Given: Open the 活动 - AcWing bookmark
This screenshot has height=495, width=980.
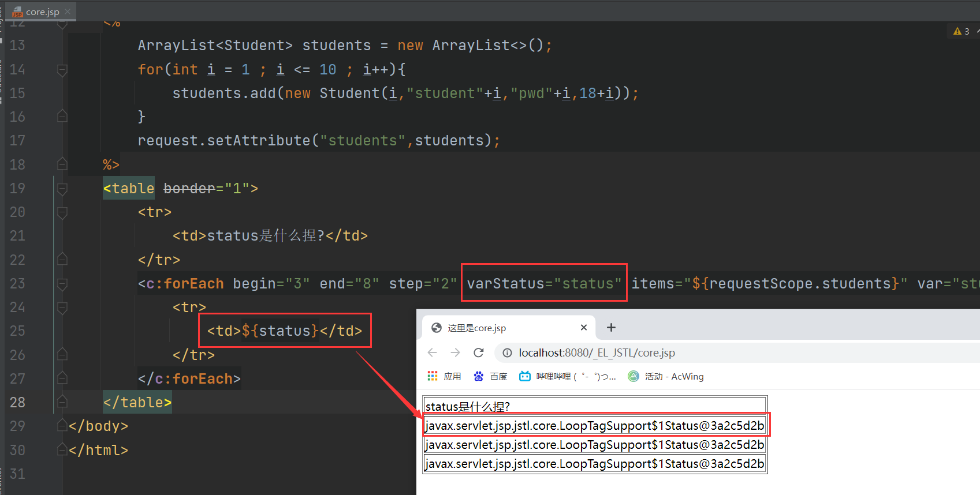Looking at the screenshot, I should (666, 376).
